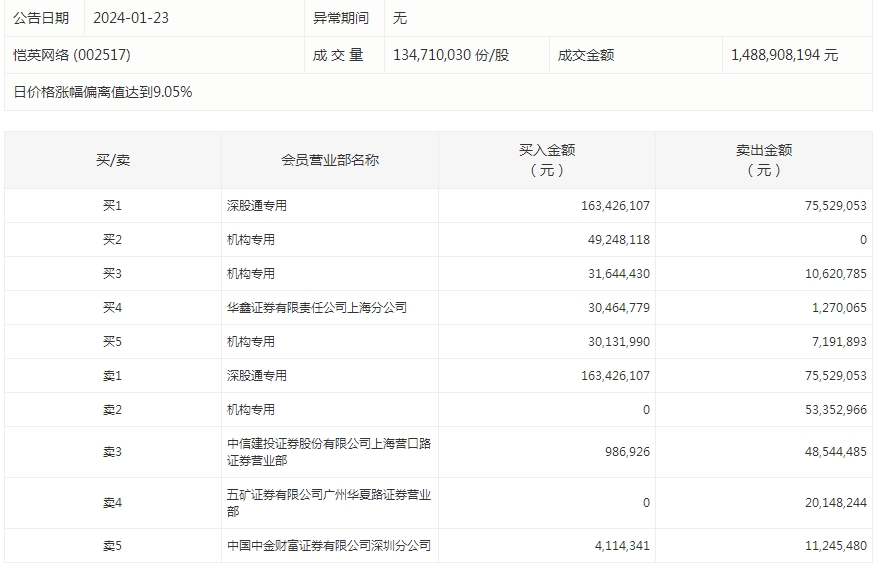Select sell amount 75,529,053 in 买1 row
This screenshot has width=874, height=566.
click(x=836, y=206)
